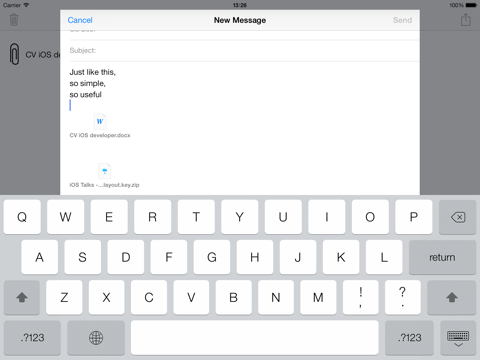Tap the right shift key
Image resolution: width=480 pixels, height=360 pixels.
click(452, 297)
